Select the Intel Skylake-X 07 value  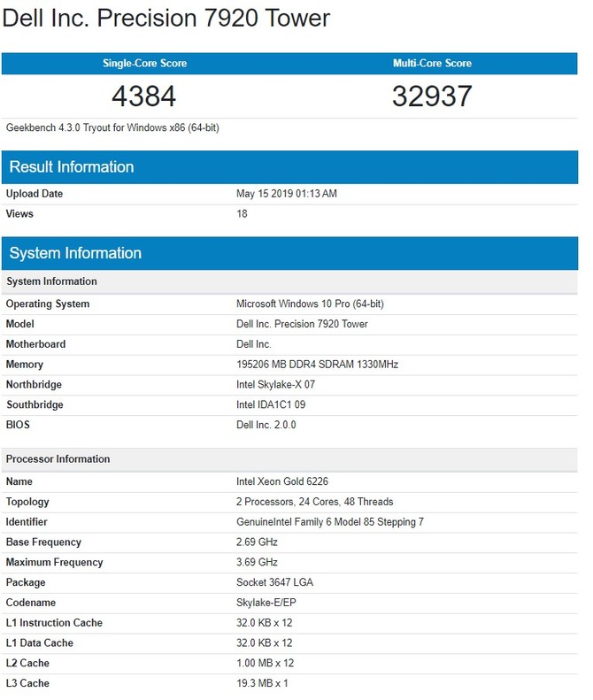(x=275, y=385)
